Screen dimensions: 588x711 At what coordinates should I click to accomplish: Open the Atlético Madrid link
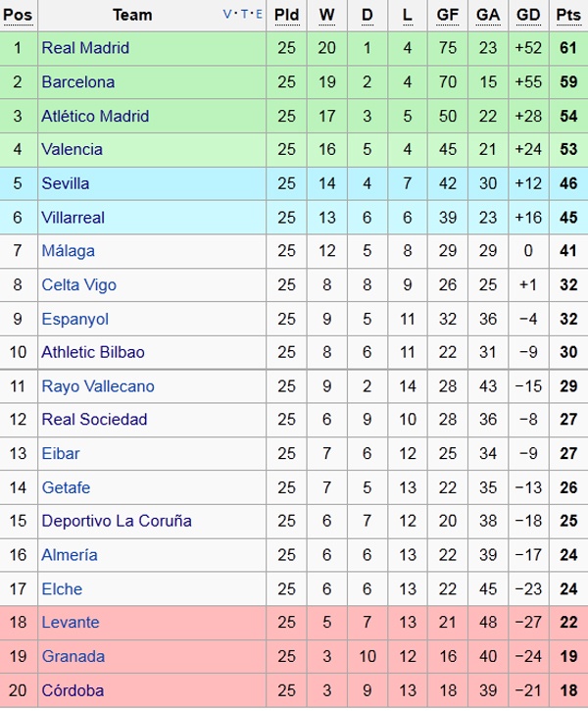pos(95,116)
